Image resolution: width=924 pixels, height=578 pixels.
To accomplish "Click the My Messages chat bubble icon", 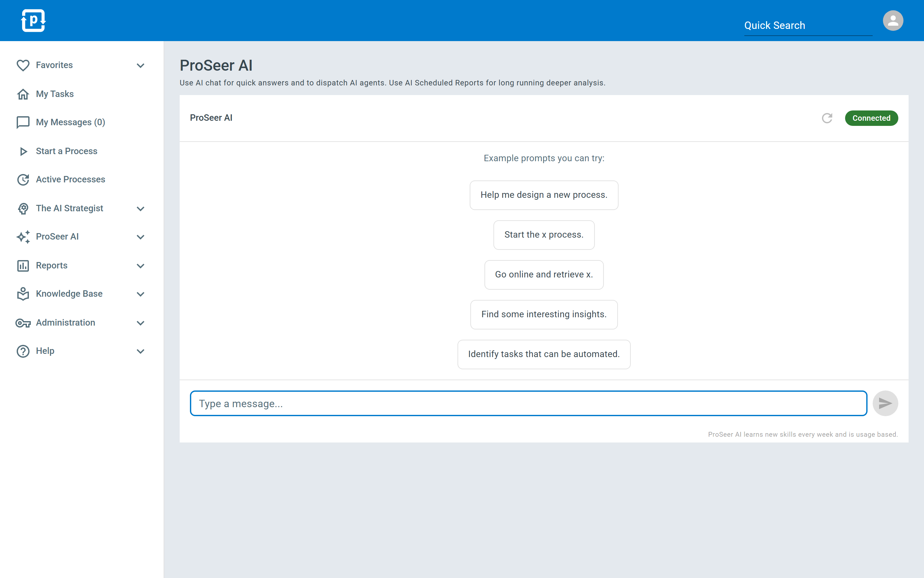I will point(23,122).
